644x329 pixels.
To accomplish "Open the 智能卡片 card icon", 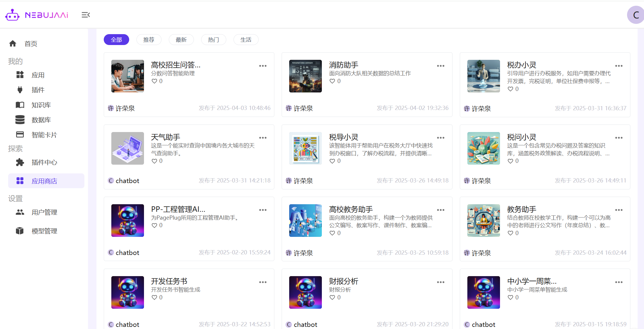I will [x=20, y=134].
